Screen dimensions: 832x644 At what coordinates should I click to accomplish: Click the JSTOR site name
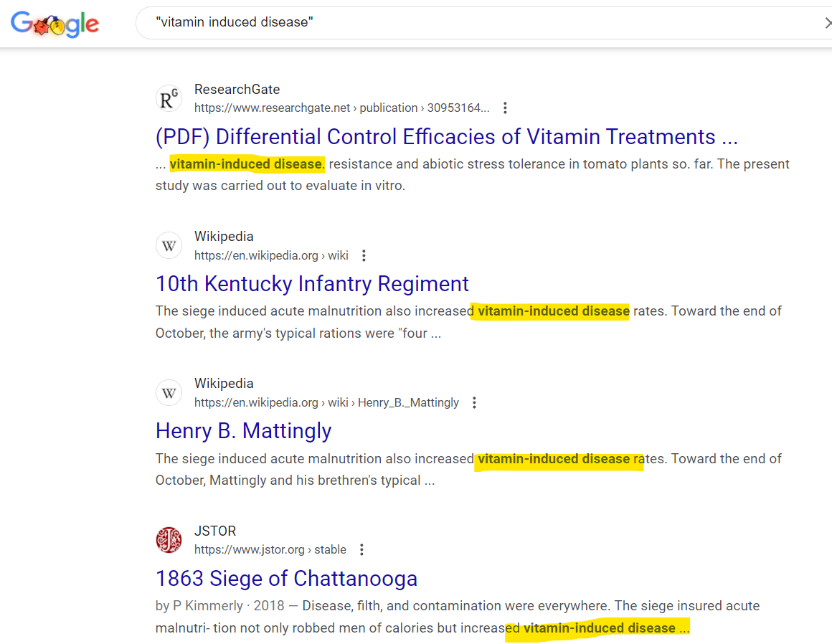[x=215, y=531]
